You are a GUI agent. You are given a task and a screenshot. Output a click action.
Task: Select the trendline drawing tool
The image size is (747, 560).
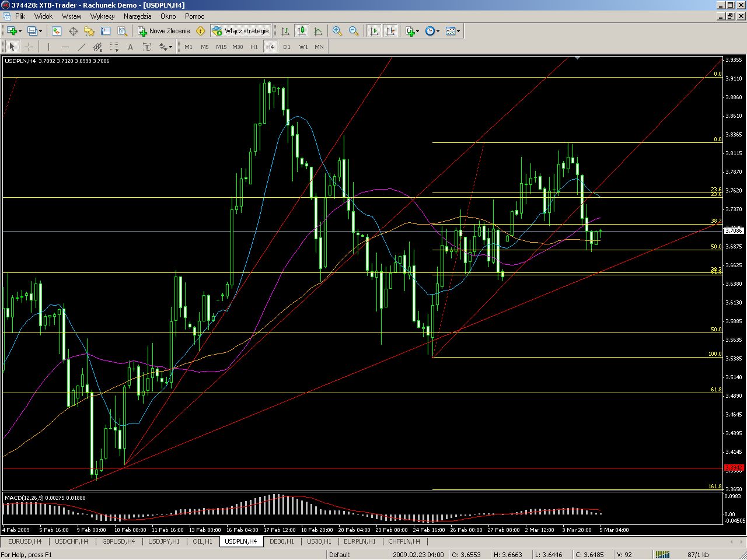click(x=81, y=47)
